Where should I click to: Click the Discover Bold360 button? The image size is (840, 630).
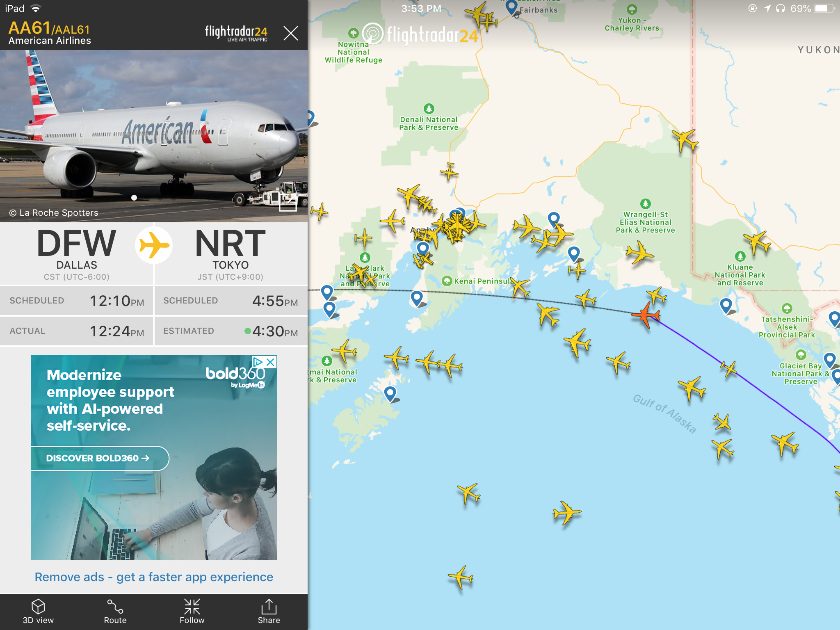pos(99,458)
